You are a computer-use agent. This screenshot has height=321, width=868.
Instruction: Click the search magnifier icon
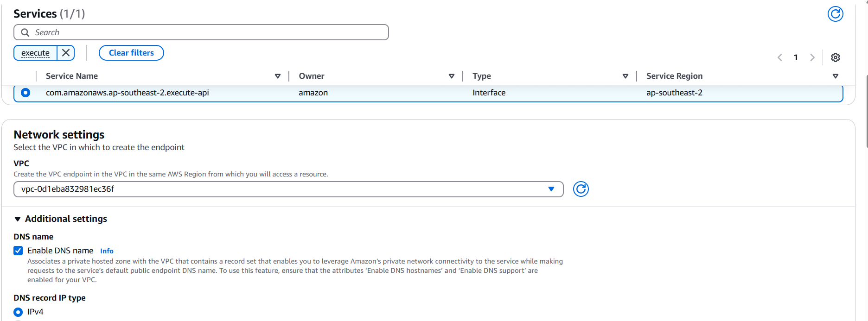pyautogui.click(x=26, y=32)
